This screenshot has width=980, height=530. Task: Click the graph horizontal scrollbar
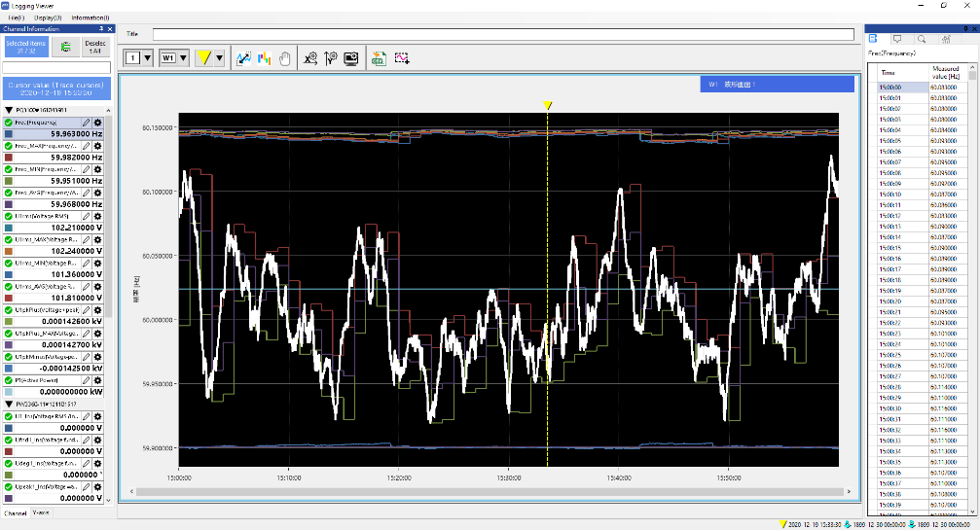point(490,491)
